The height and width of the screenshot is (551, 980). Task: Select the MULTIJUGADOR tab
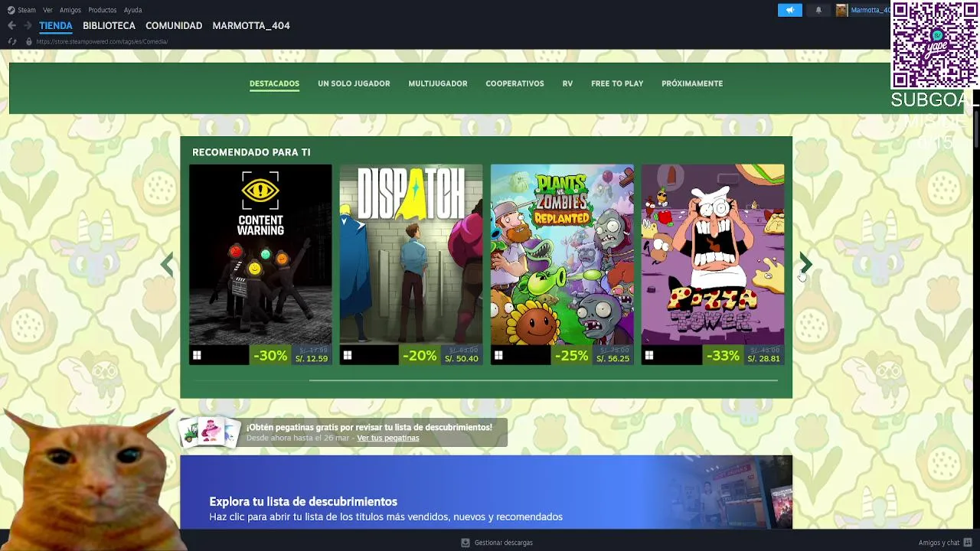[x=438, y=83]
